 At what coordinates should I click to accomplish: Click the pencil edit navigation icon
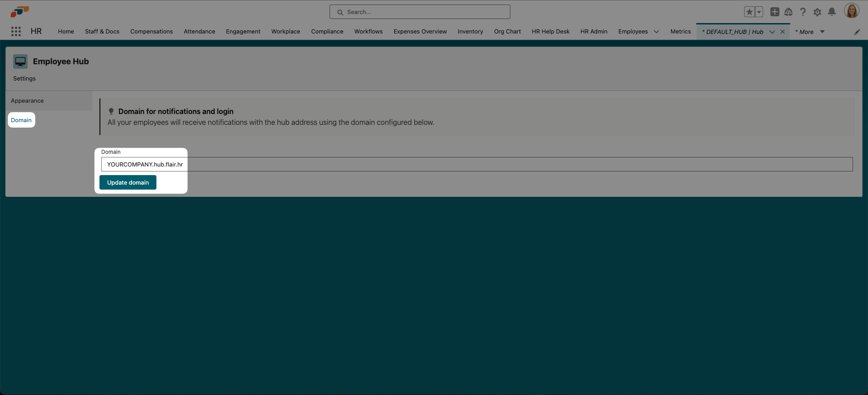857,32
